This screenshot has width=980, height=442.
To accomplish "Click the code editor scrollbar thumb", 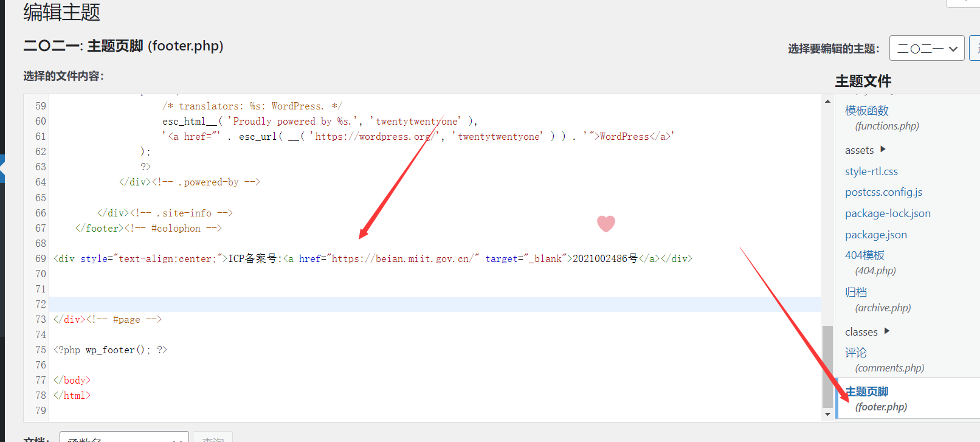I will click(827, 367).
